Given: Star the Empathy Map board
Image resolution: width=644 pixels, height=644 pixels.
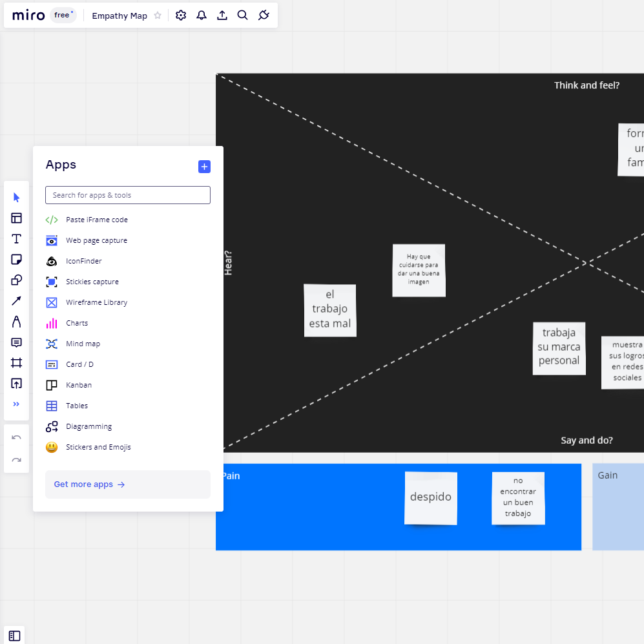Looking at the screenshot, I should 158,16.
